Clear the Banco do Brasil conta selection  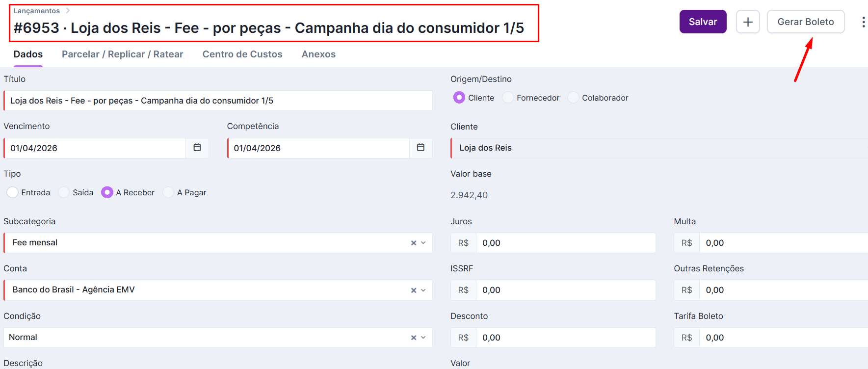(x=414, y=290)
